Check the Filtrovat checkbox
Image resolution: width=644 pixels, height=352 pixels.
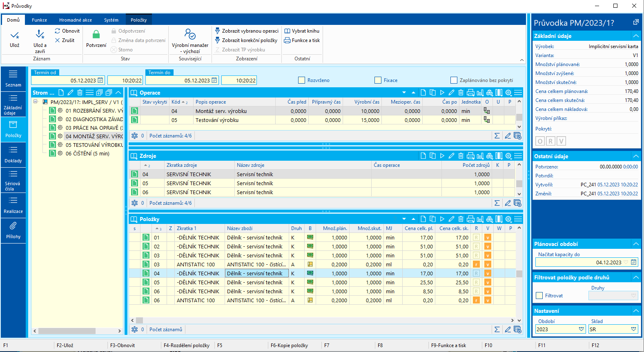point(539,296)
